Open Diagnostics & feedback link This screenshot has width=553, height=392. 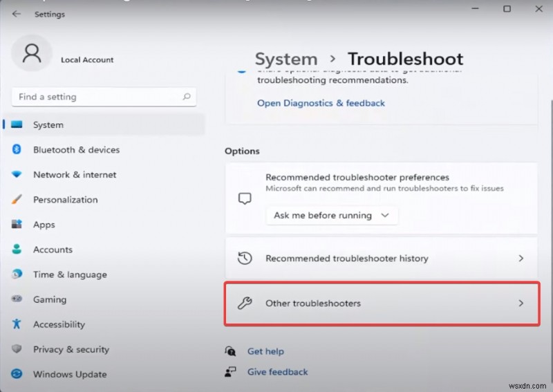tap(321, 103)
